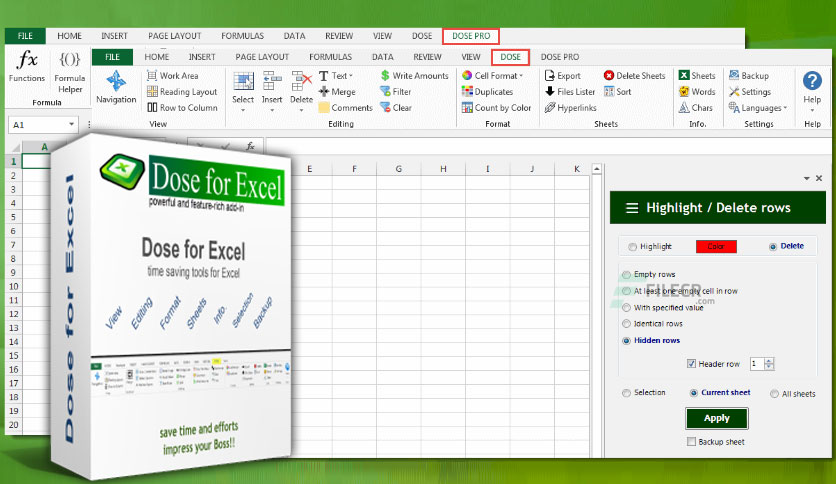This screenshot has height=484, width=836.
Task: Open the Cell Format dropdown
Action: tap(521, 76)
